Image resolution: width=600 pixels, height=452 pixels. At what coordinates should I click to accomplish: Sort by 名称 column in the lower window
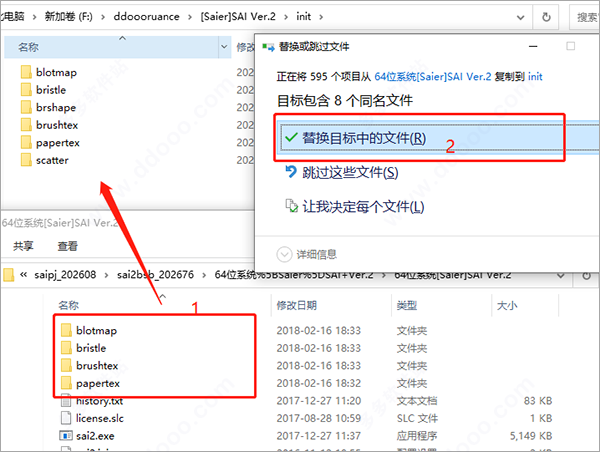point(68,305)
